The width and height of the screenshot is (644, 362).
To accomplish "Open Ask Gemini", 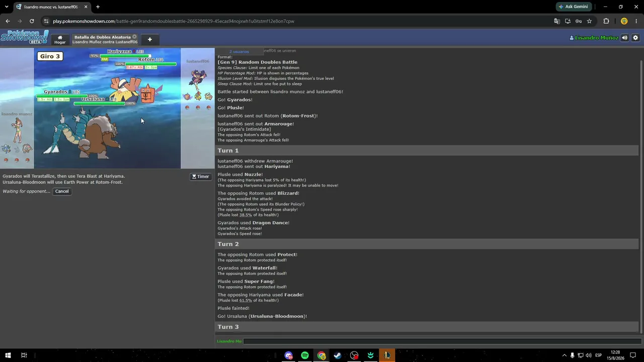I will click(x=573, y=7).
